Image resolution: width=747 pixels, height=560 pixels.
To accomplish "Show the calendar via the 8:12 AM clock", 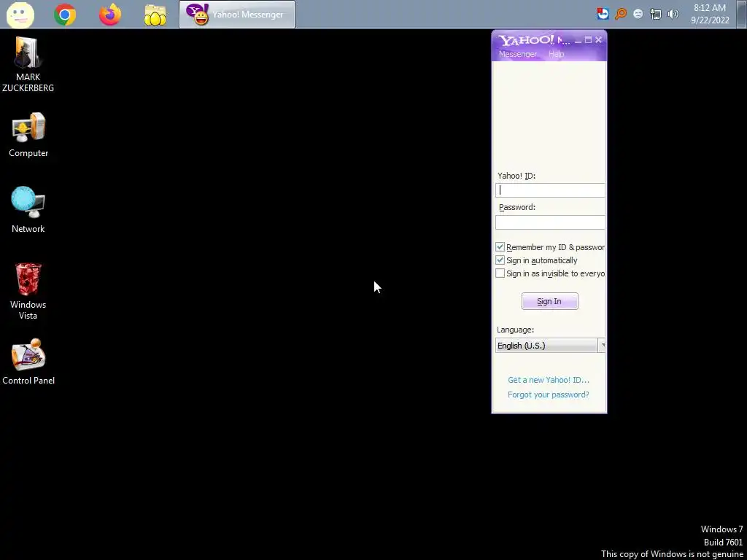I will (x=710, y=15).
